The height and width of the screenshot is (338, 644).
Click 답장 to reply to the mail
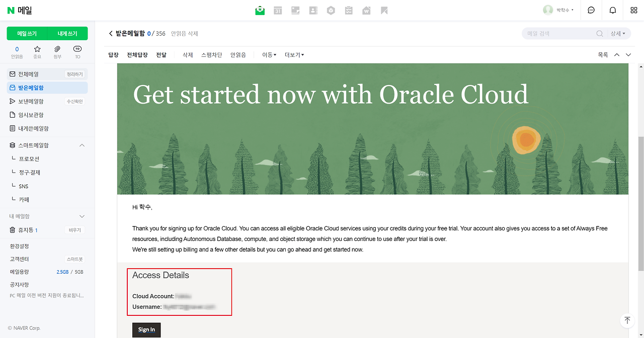click(113, 55)
